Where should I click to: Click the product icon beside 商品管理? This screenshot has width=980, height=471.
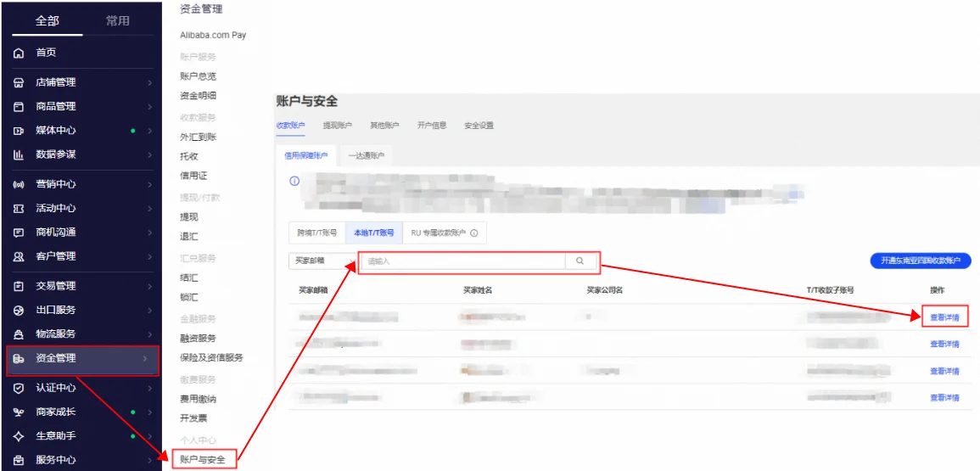[19, 107]
